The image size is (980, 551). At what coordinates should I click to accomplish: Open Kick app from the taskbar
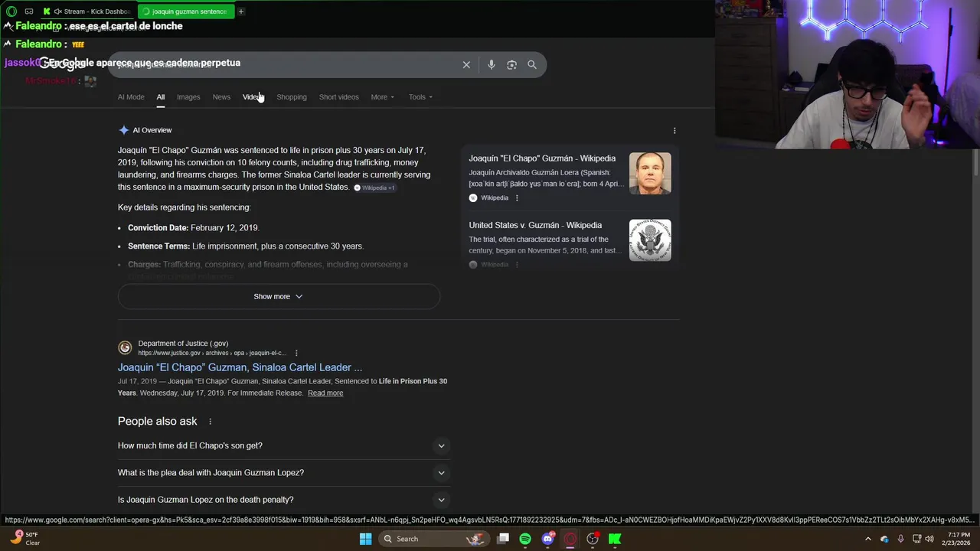tap(615, 539)
